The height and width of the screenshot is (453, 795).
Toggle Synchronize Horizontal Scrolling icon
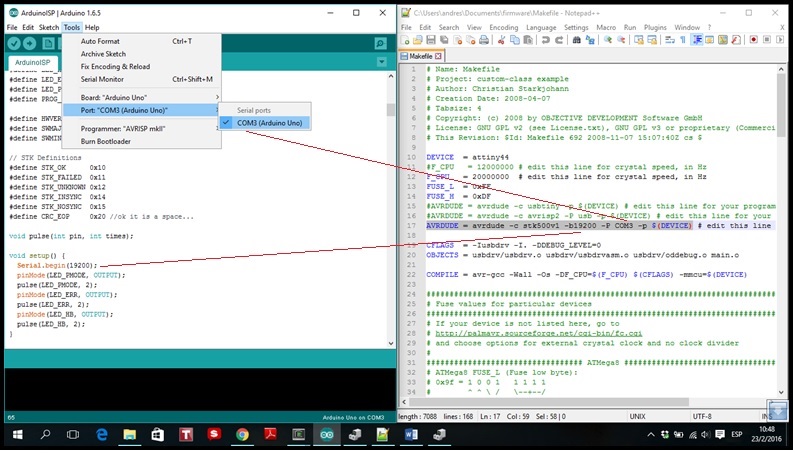pyautogui.click(x=652, y=40)
